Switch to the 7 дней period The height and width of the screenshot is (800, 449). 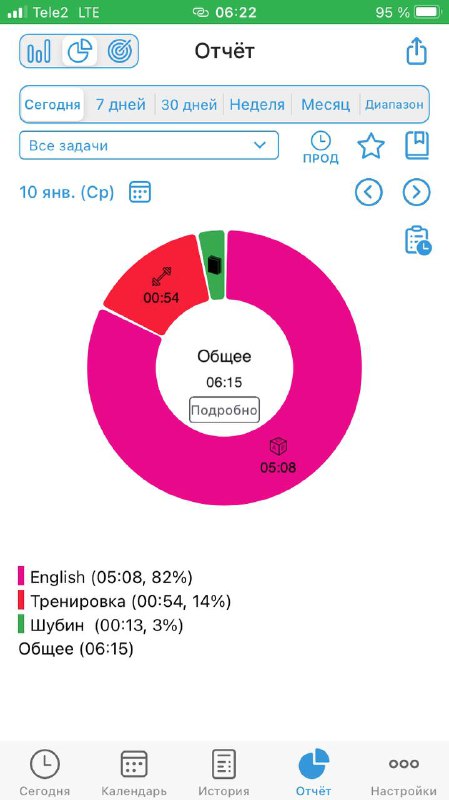(x=120, y=105)
